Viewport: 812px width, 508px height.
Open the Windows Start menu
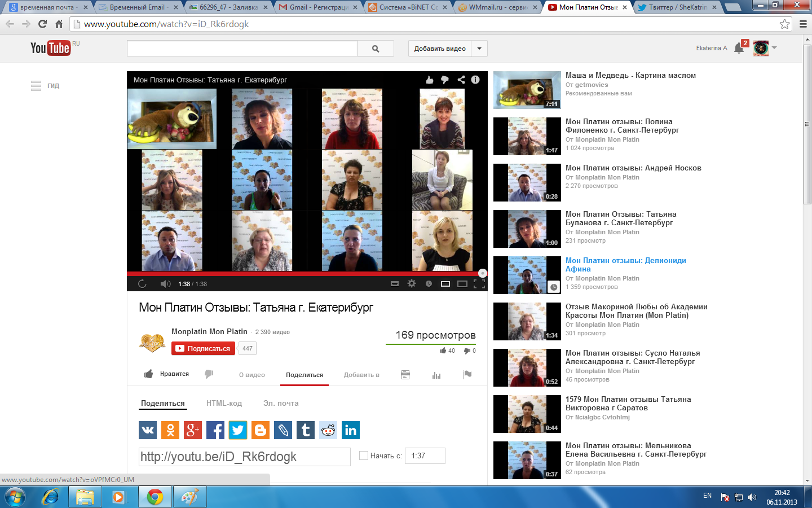16,497
